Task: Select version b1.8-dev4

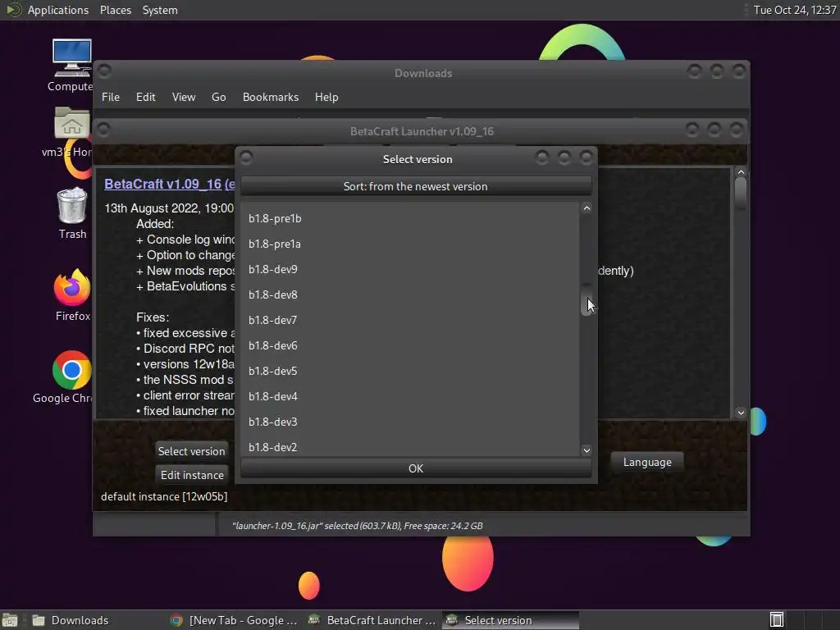Action: 410,396
